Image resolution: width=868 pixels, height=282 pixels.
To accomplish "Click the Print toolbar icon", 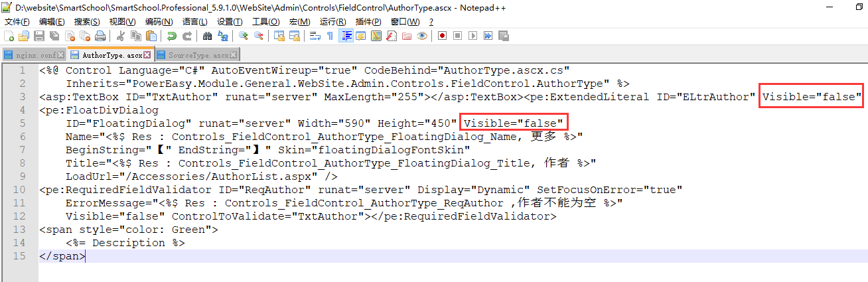I will [100, 36].
